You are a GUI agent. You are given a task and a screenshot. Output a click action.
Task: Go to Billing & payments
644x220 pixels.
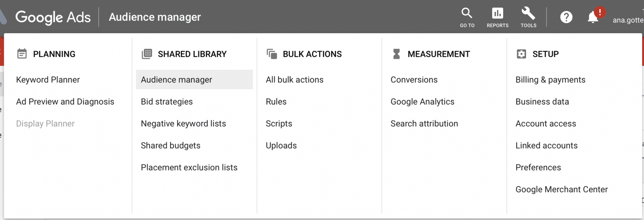550,80
